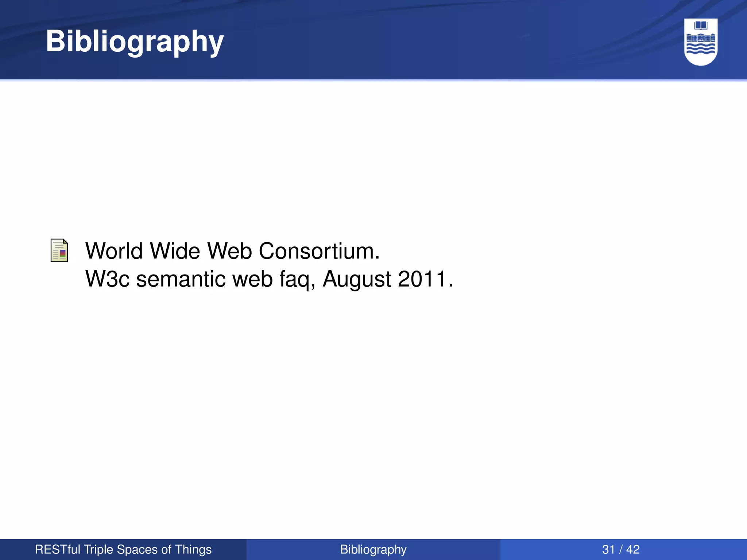Select the 'Bibliography' slide title
Viewport: 747px width, 560px height.
pyautogui.click(x=135, y=42)
